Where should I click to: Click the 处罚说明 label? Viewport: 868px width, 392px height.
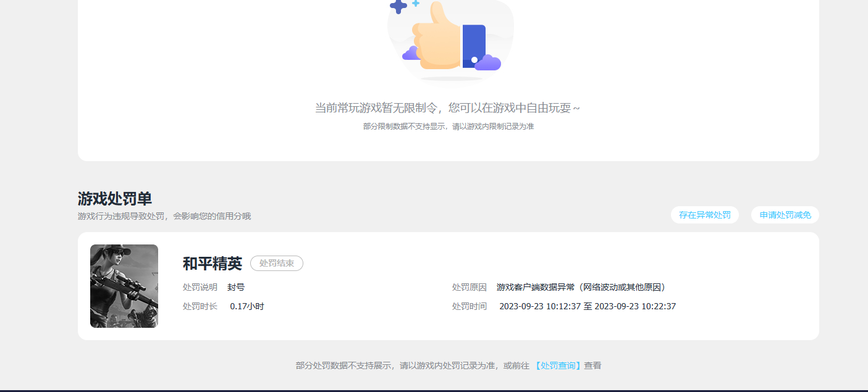tap(200, 288)
